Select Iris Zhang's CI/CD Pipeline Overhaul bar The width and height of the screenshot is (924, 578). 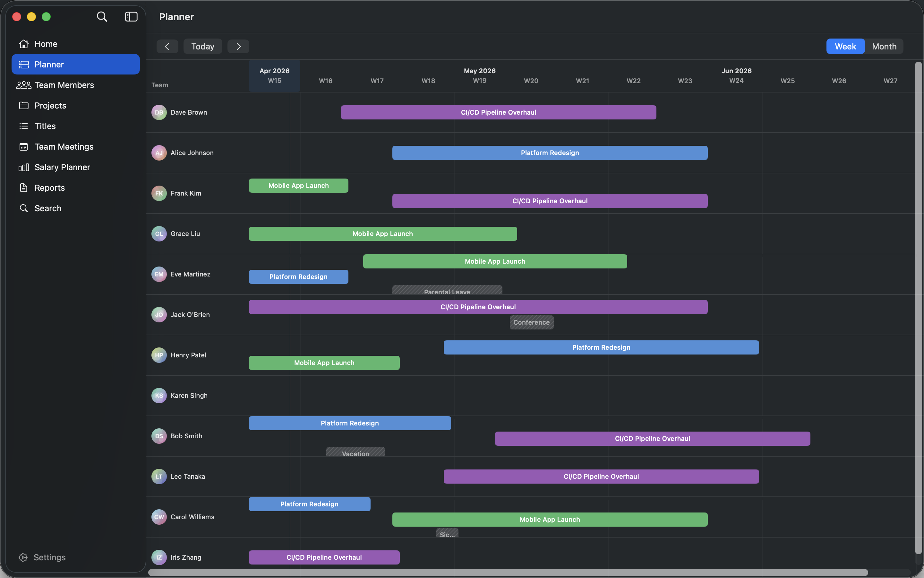[324, 557]
